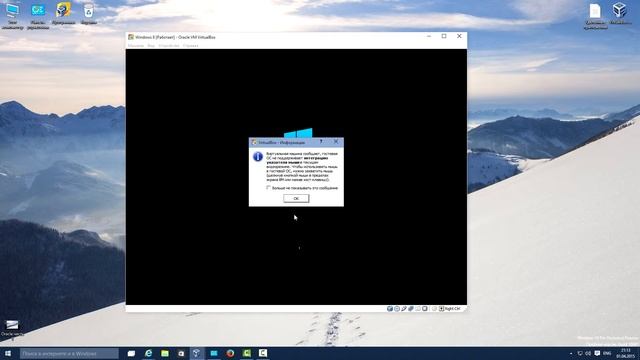Close the VirtualBox information dialog
Image resolution: width=640 pixels, height=360 pixels.
click(x=336, y=142)
